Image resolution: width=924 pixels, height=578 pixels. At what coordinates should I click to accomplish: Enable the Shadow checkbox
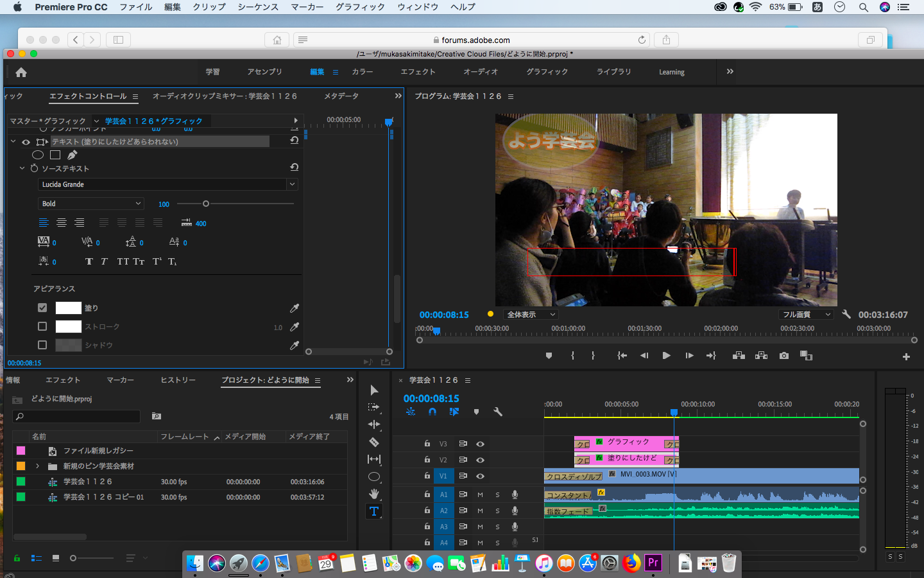[42, 345]
